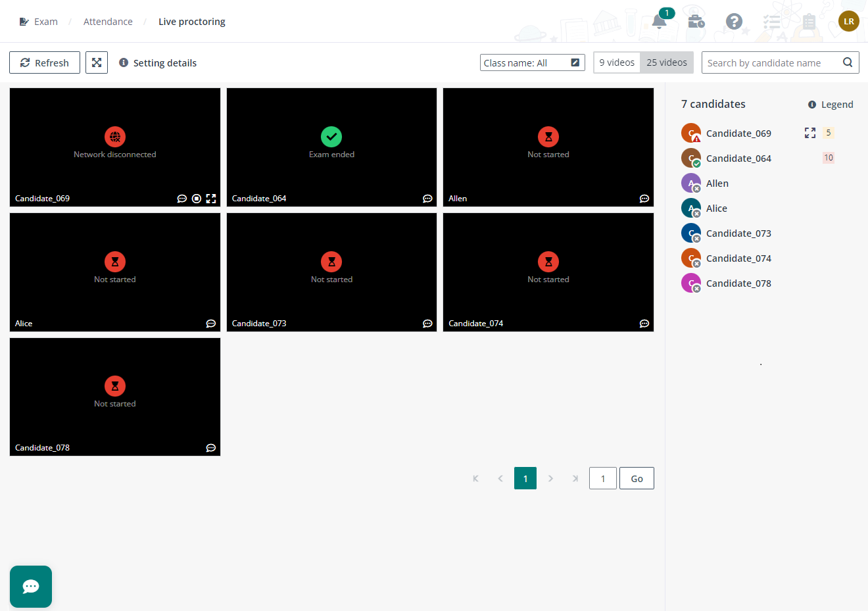
Task: Open Setting details
Action: (165, 63)
